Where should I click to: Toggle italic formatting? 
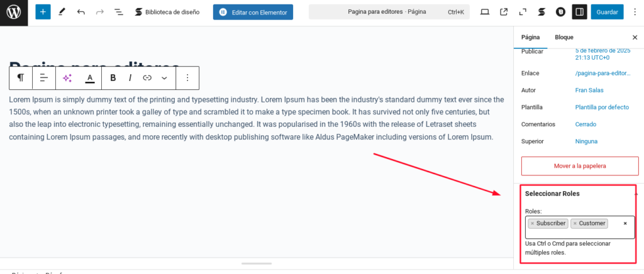tap(130, 78)
